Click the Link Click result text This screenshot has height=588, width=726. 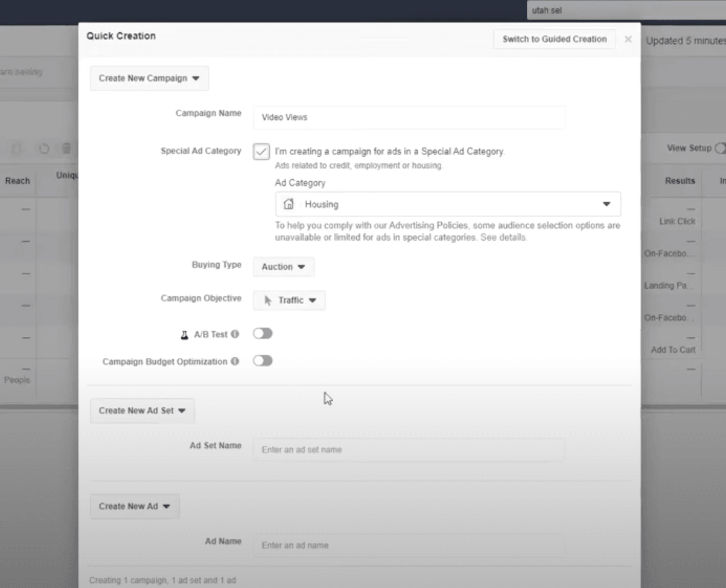pos(677,221)
